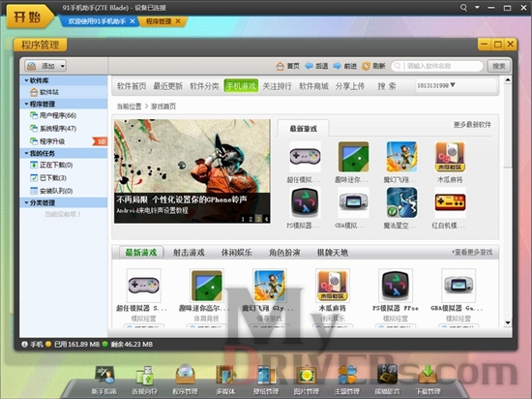Switch to 欢迎使用91手机助手 tab
532x399 pixels.
(x=97, y=21)
